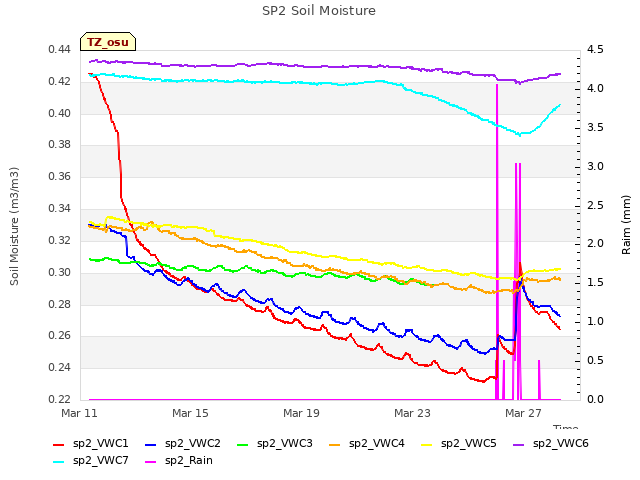Click the sp2_VWC6 legend label
Viewport: 640px width, 480px height.
point(560,444)
